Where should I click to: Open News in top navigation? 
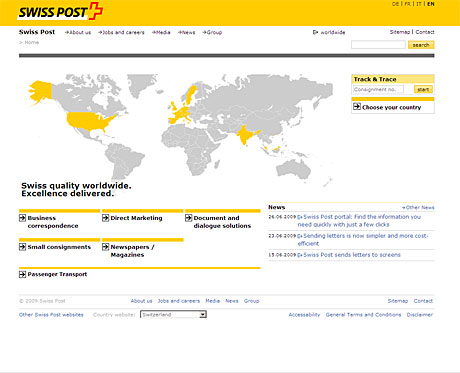tap(186, 32)
